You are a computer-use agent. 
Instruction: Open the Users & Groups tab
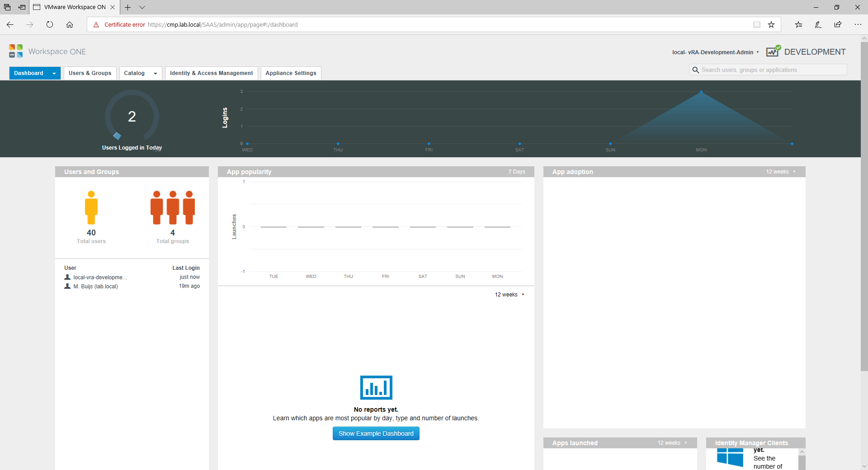(90, 73)
